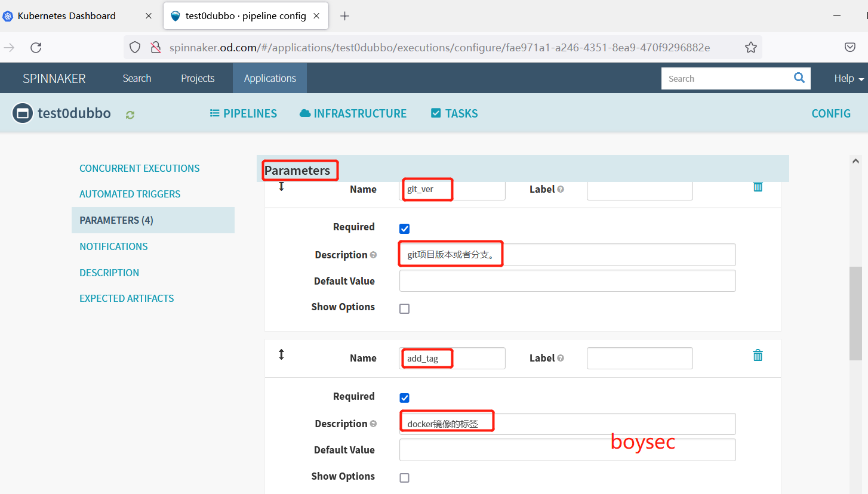Image resolution: width=868 pixels, height=494 pixels.
Task: Jump to NOTIFICATIONS section
Action: pyautogui.click(x=113, y=246)
